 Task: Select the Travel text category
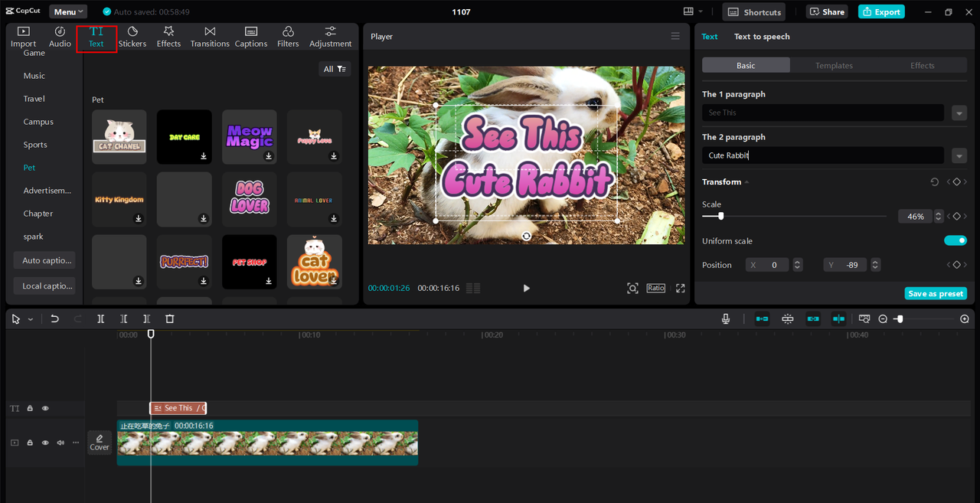point(34,99)
